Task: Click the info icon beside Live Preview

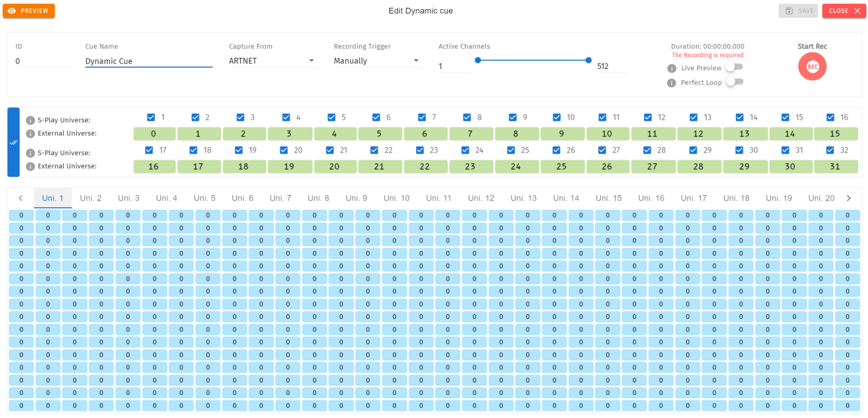Action: click(672, 68)
